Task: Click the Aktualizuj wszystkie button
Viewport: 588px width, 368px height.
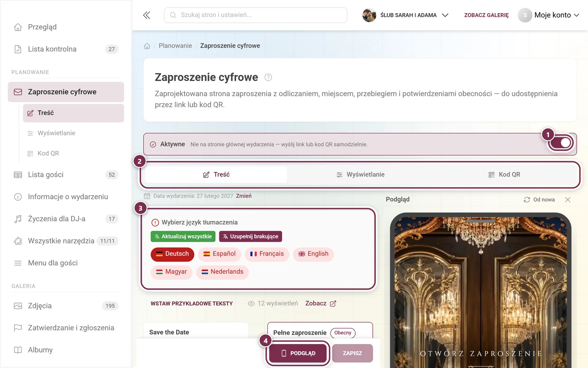Action: [x=183, y=236]
